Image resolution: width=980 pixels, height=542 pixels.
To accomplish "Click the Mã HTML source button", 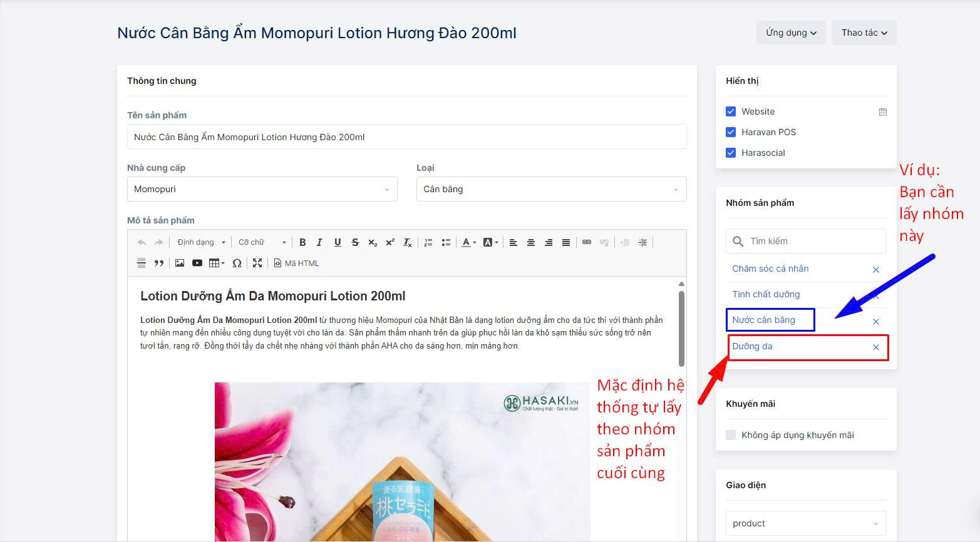I will pyautogui.click(x=297, y=263).
